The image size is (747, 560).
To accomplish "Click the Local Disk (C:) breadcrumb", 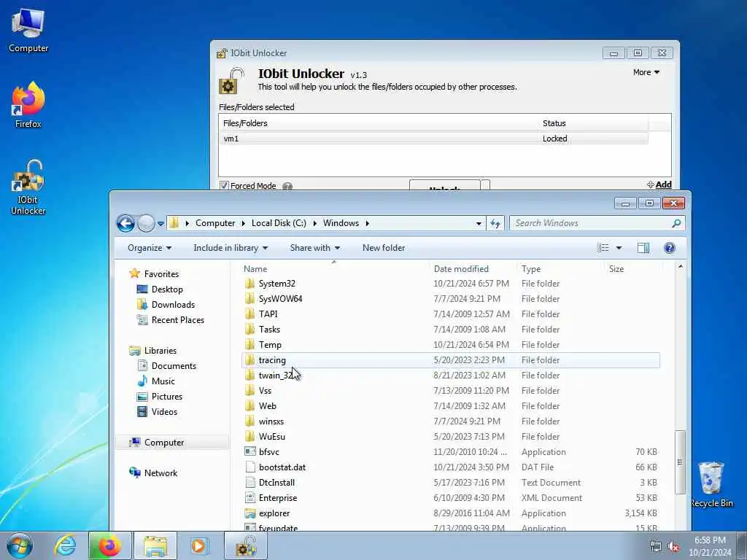I will [x=279, y=223].
